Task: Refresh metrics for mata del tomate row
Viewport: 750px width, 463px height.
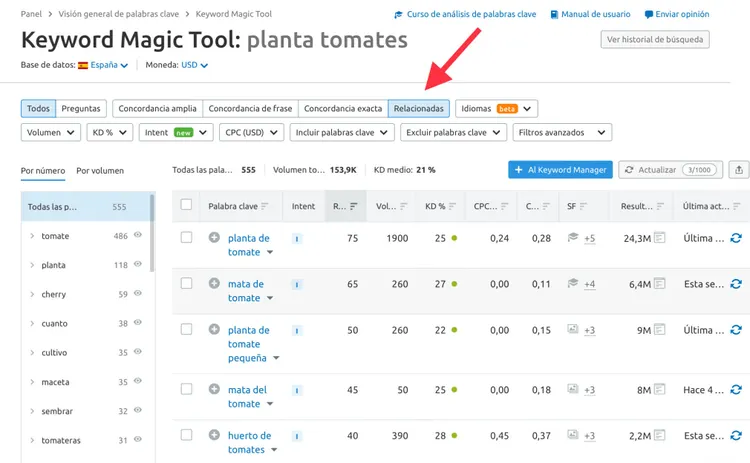Action: click(x=736, y=389)
